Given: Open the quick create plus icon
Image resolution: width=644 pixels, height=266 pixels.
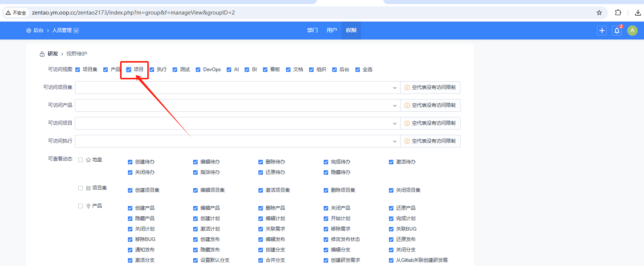Looking at the screenshot, I should pyautogui.click(x=602, y=31).
